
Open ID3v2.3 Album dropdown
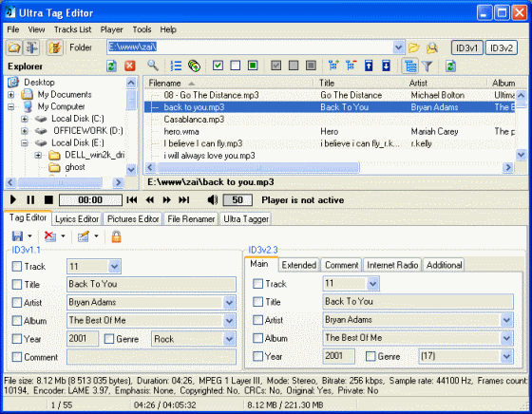(x=506, y=338)
